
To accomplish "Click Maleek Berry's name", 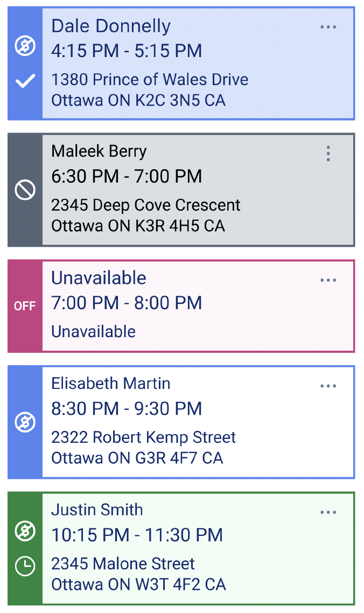I will [99, 151].
